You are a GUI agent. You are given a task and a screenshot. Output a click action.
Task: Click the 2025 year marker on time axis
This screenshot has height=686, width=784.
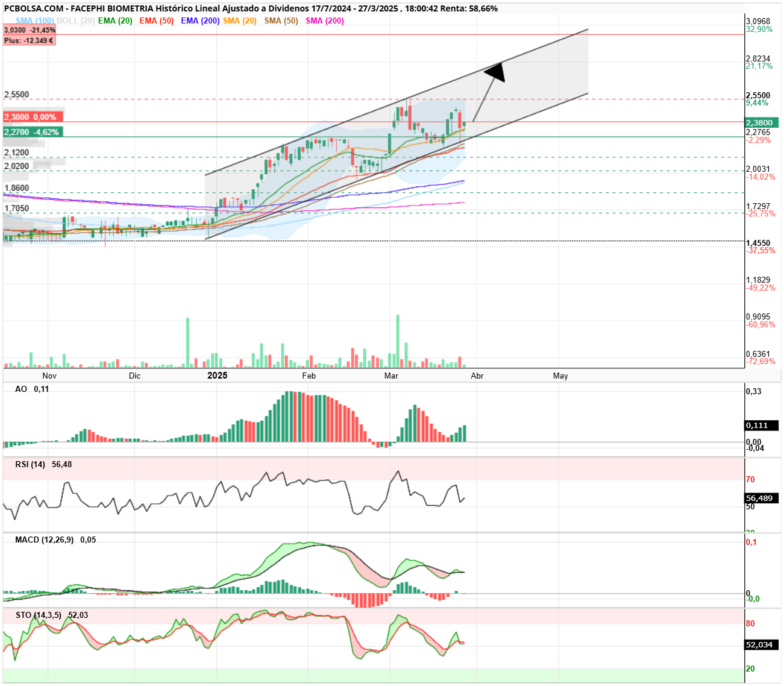218,376
